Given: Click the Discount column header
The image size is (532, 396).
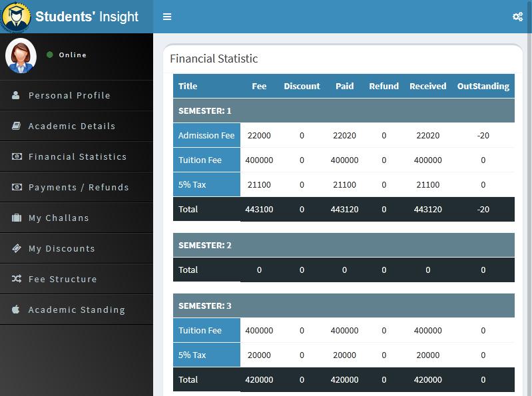Looking at the screenshot, I should [302, 86].
